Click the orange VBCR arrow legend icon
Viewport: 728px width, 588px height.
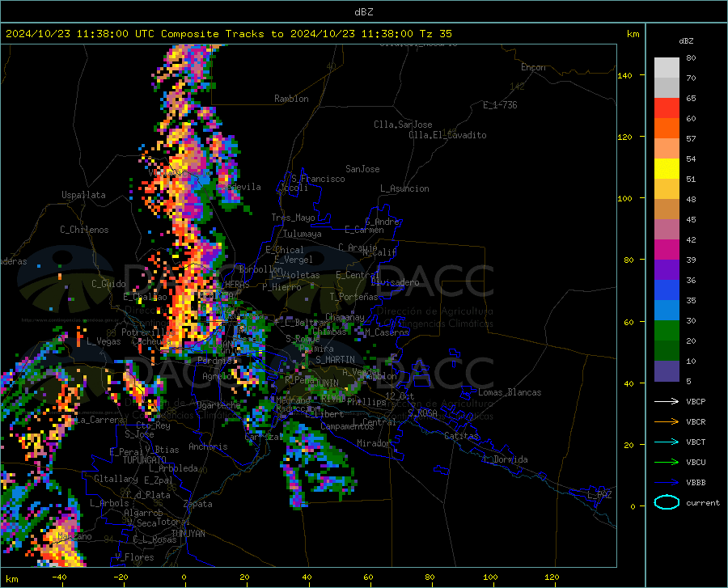click(667, 422)
